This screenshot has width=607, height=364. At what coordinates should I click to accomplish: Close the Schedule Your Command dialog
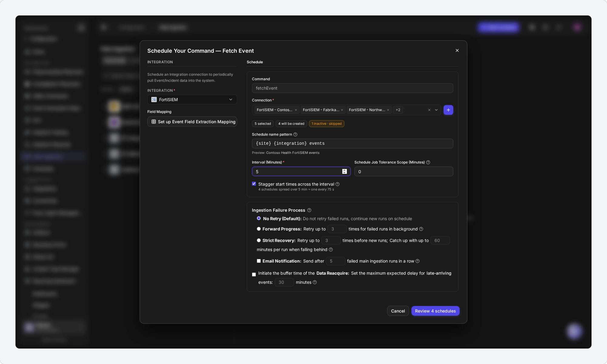coord(457,51)
